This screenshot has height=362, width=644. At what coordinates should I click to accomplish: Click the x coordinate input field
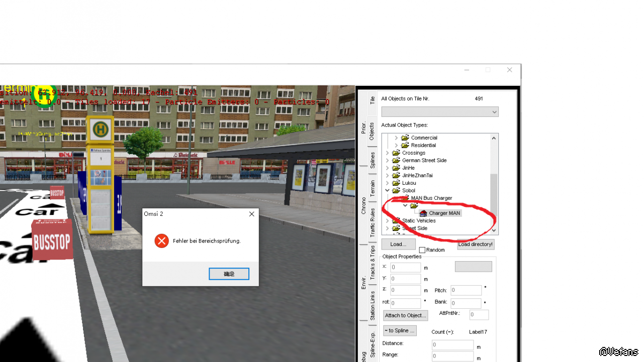[x=405, y=268]
